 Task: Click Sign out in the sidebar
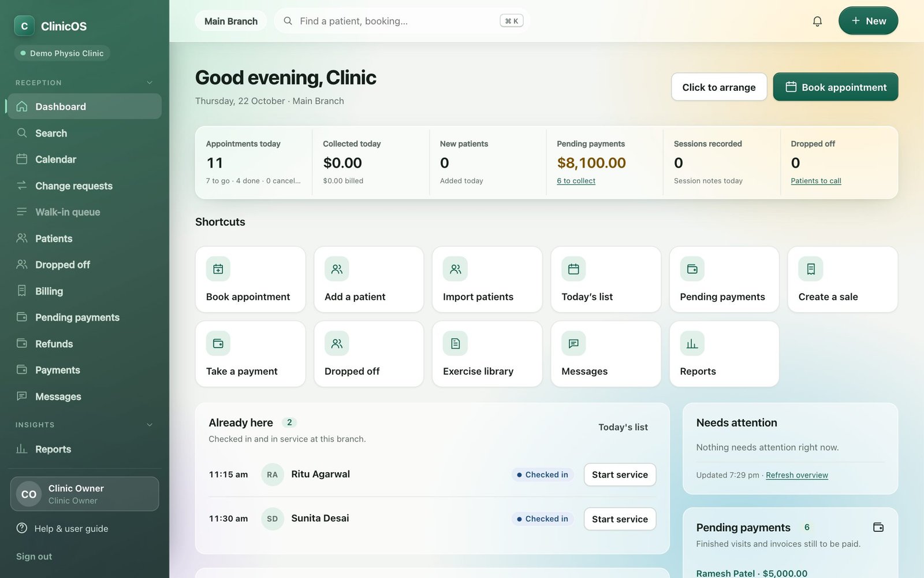34,556
